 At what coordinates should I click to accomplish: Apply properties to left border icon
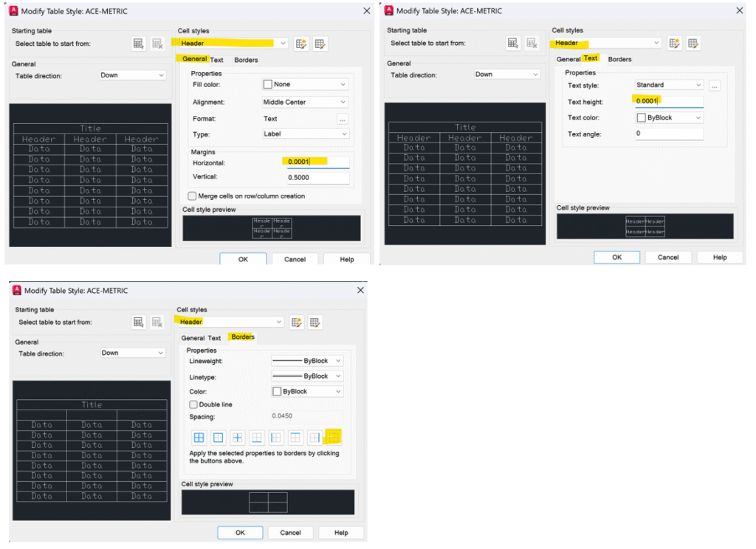(276, 438)
